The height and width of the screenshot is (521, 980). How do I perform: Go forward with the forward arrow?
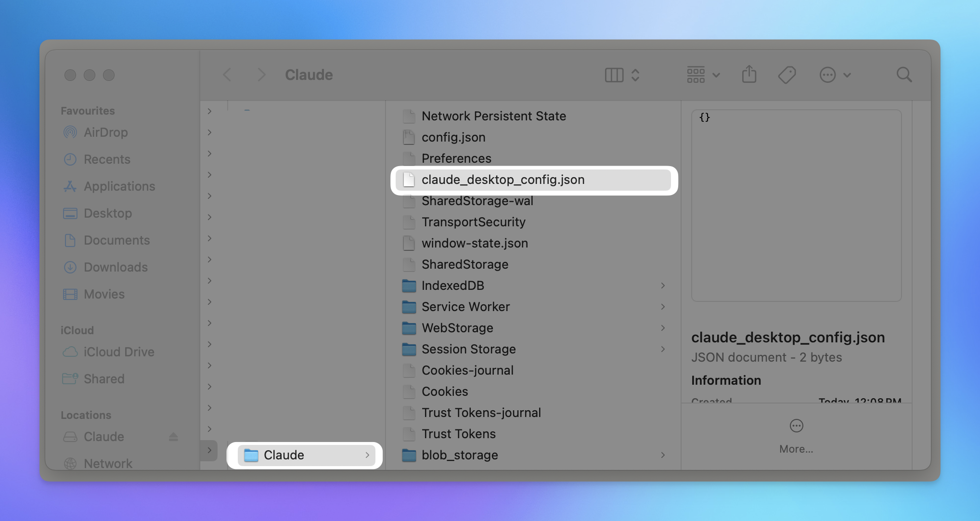(x=261, y=75)
